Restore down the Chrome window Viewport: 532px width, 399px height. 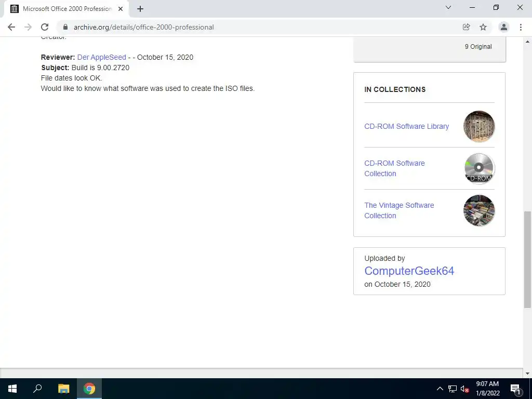pyautogui.click(x=496, y=7)
